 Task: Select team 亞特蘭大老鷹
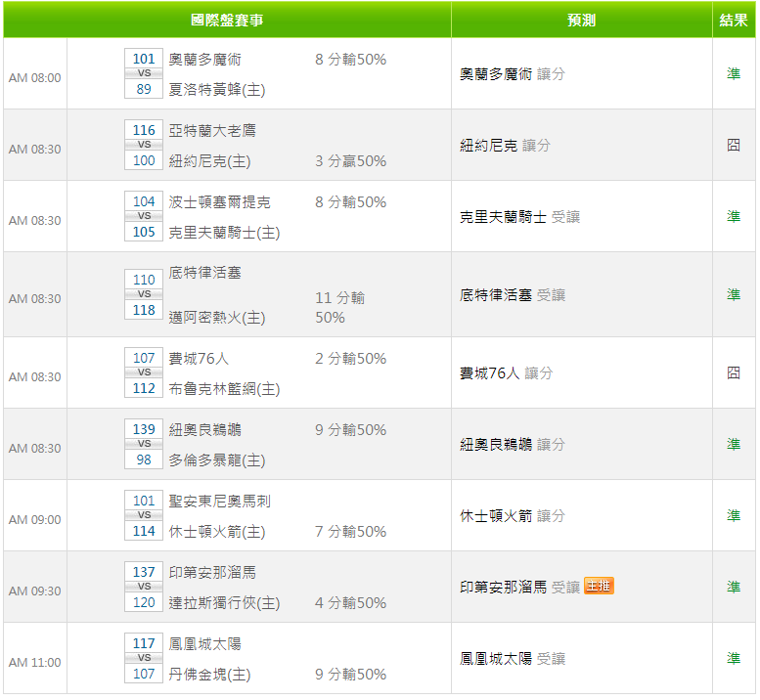tap(212, 131)
